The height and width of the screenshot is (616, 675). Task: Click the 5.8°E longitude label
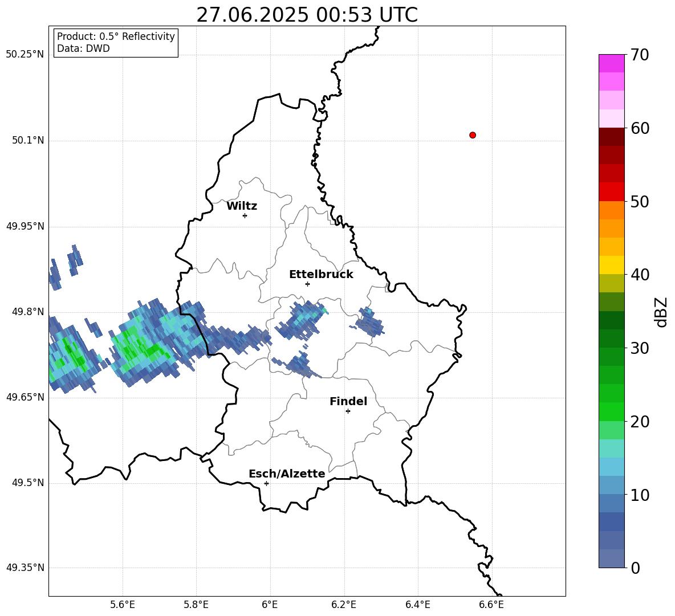coord(196,605)
